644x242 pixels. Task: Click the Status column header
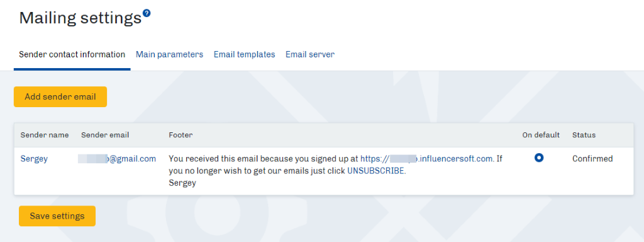(x=584, y=135)
